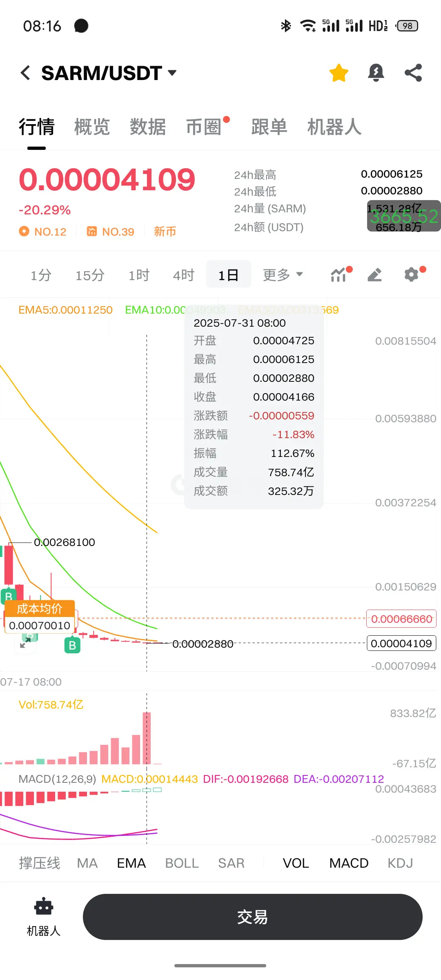Open the 机器人 robot icon at bottom
441x980 pixels.
(x=43, y=917)
